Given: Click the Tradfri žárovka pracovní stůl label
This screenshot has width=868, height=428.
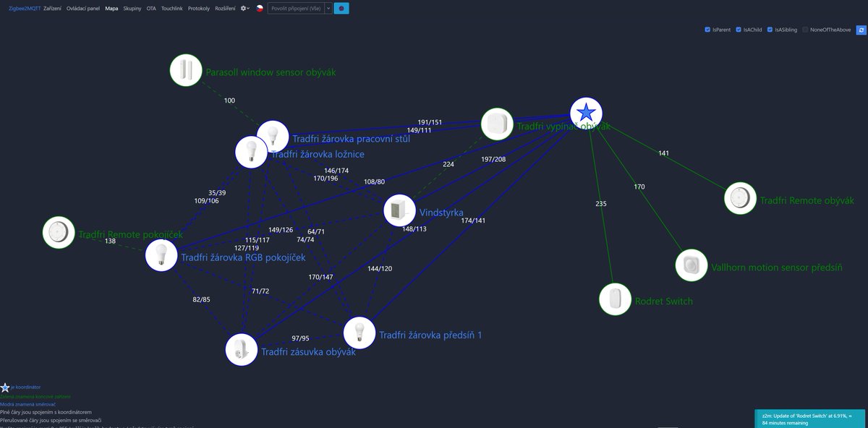Looking at the screenshot, I should [351, 139].
